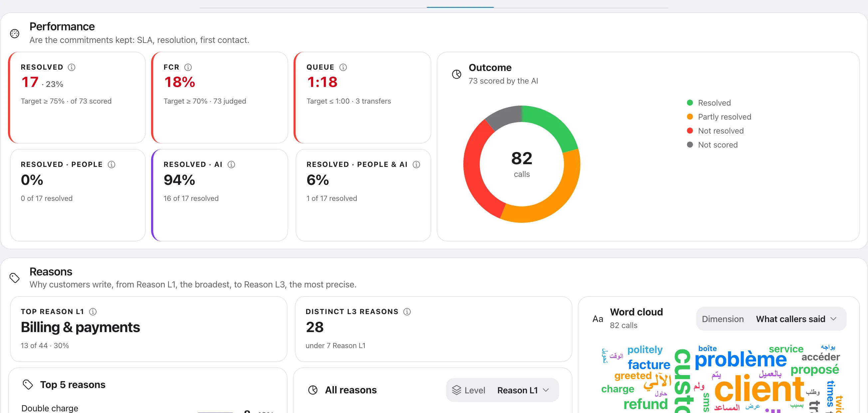
Task: Click the '82 calls' donut center
Action: point(522,164)
